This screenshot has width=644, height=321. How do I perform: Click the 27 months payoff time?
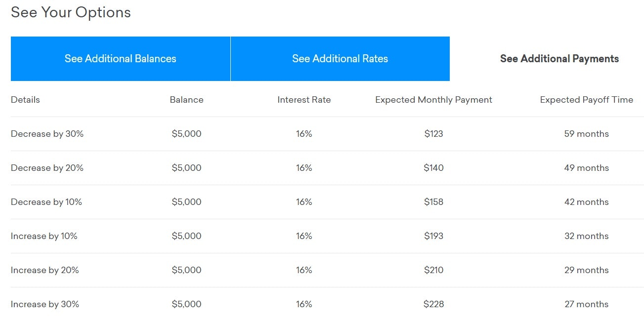coord(586,304)
